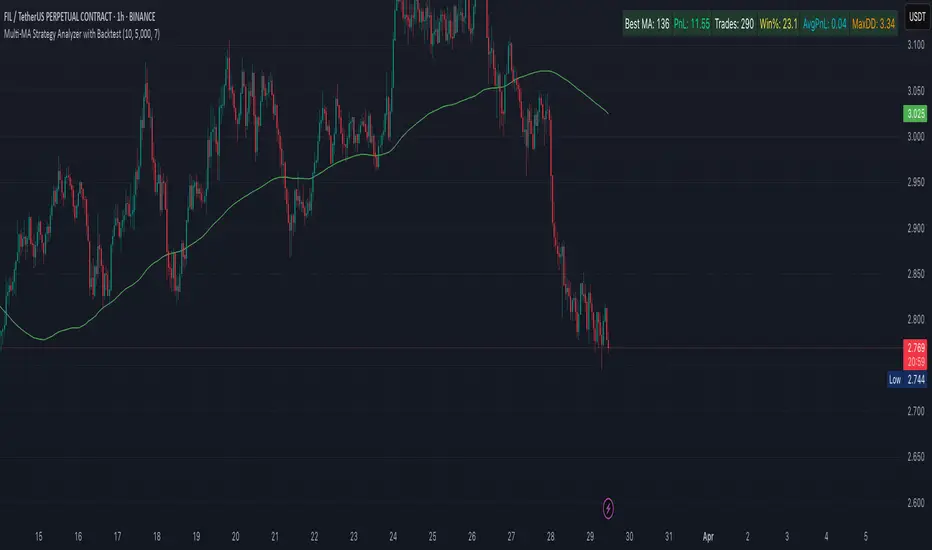Viewport: 932px width, 550px height.
Task: Click the 15 date on time axis
Action: tap(39, 536)
